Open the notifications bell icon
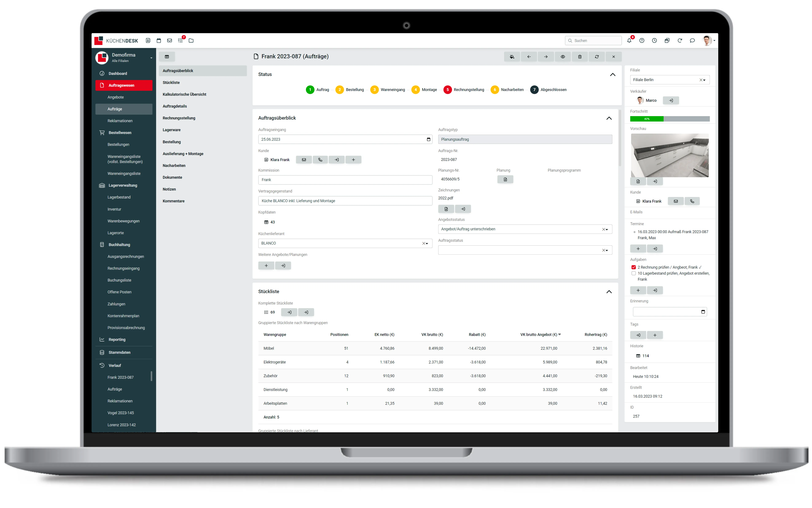The height and width of the screenshot is (508, 812). coord(629,41)
